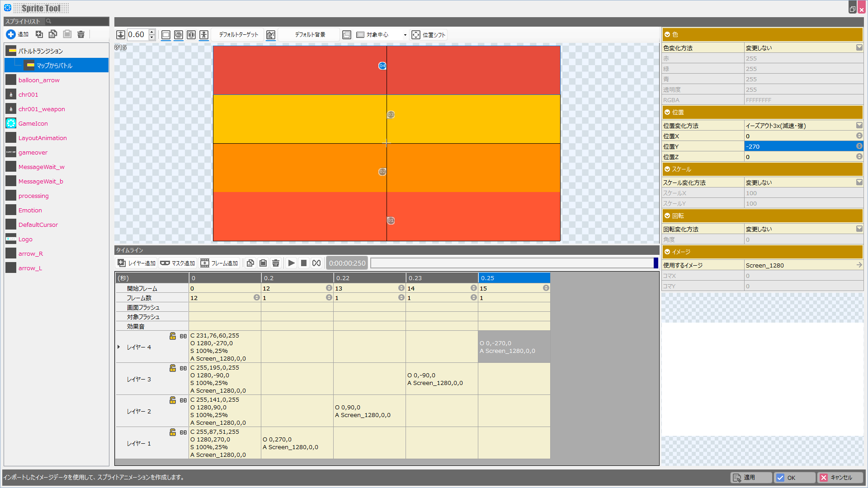Click the マスク追加 add mask button
Screen dimensions: 868x488
tap(178, 263)
